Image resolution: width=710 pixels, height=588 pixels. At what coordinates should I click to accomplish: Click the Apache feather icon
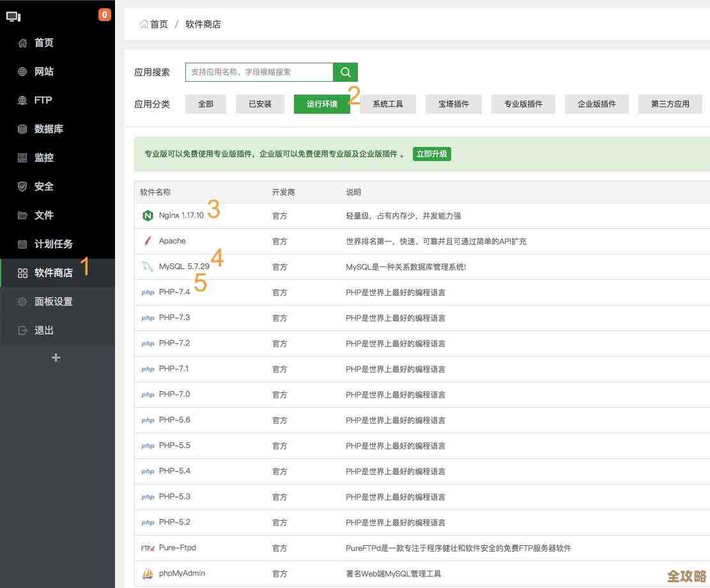coord(147,241)
